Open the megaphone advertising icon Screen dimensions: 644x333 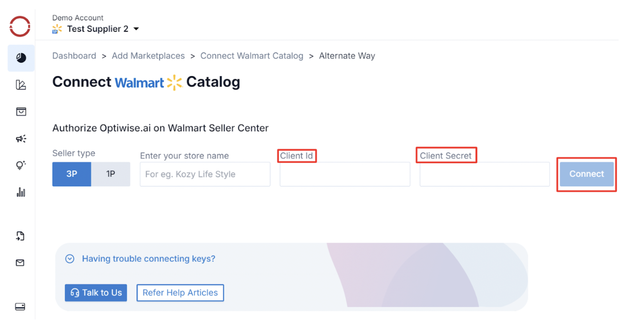pos(21,139)
